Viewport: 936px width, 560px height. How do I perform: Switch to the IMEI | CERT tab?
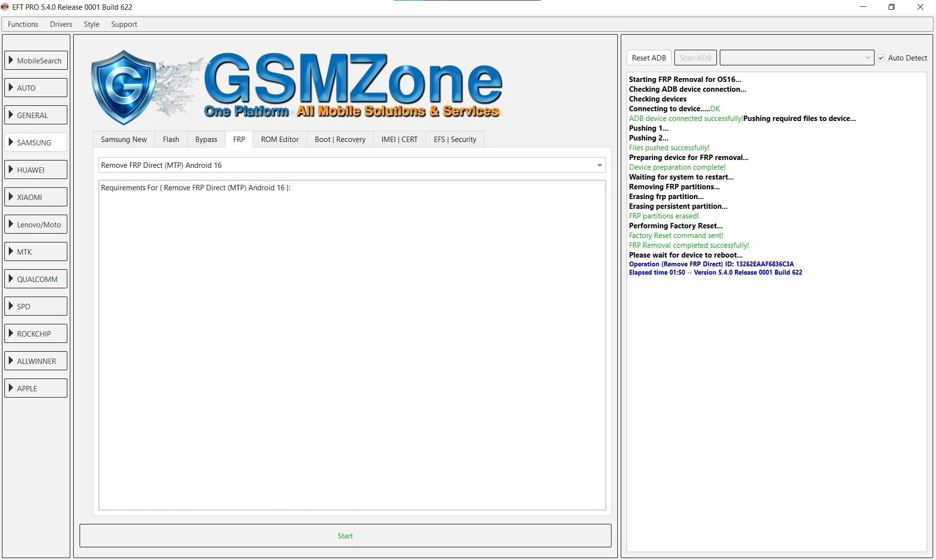click(399, 140)
